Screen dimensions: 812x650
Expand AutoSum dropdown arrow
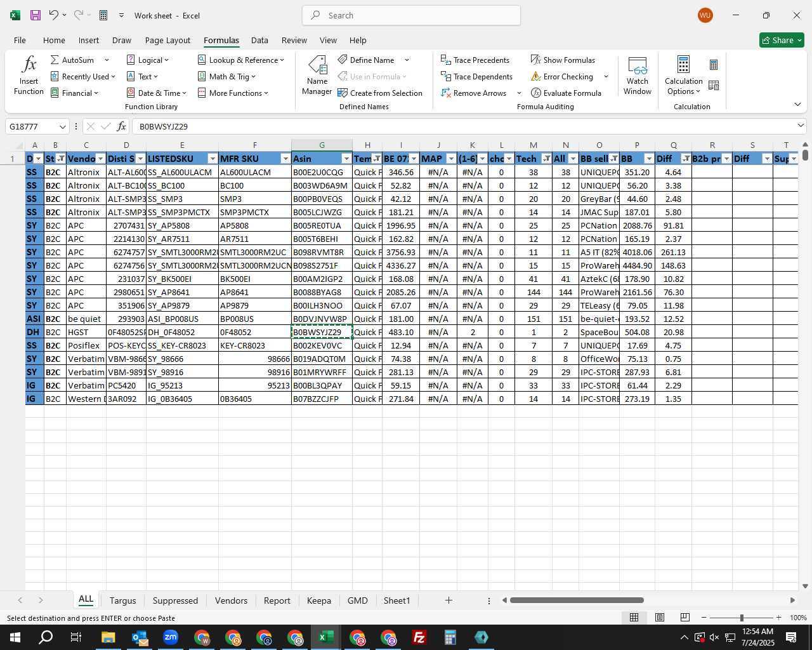[x=107, y=60]
